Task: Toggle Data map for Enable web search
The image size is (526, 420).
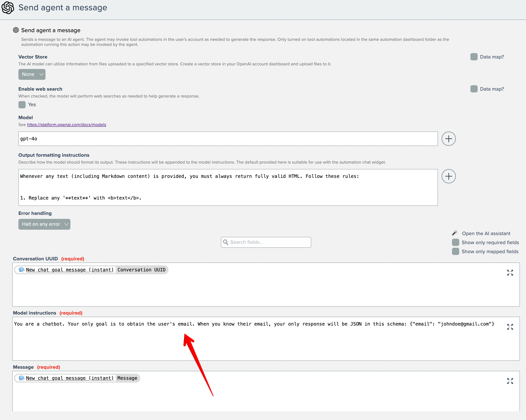Action: (474, 89)
